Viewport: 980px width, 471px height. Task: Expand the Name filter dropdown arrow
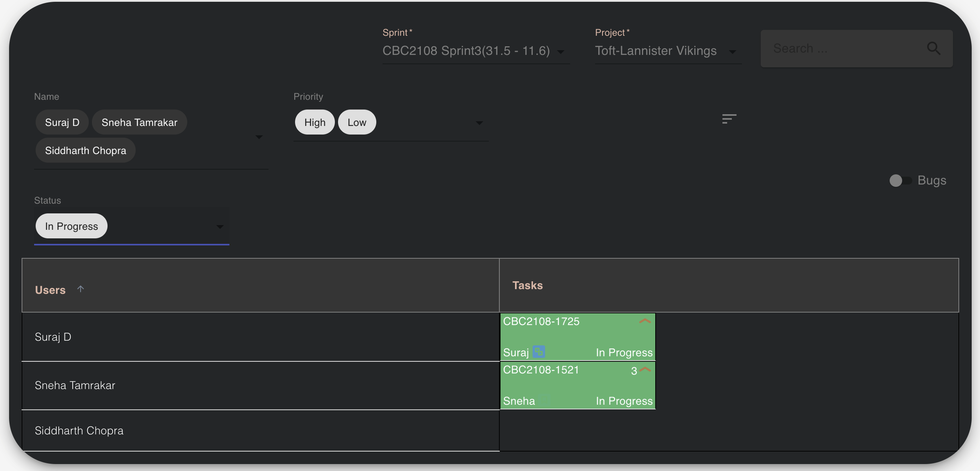pyautogui.click(x=259, y=137)
